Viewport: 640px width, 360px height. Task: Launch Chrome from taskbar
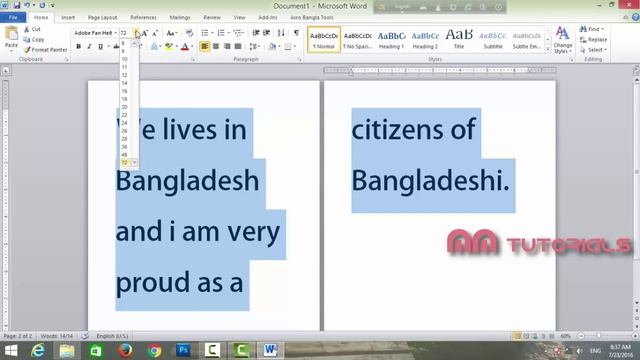[154, 351]
